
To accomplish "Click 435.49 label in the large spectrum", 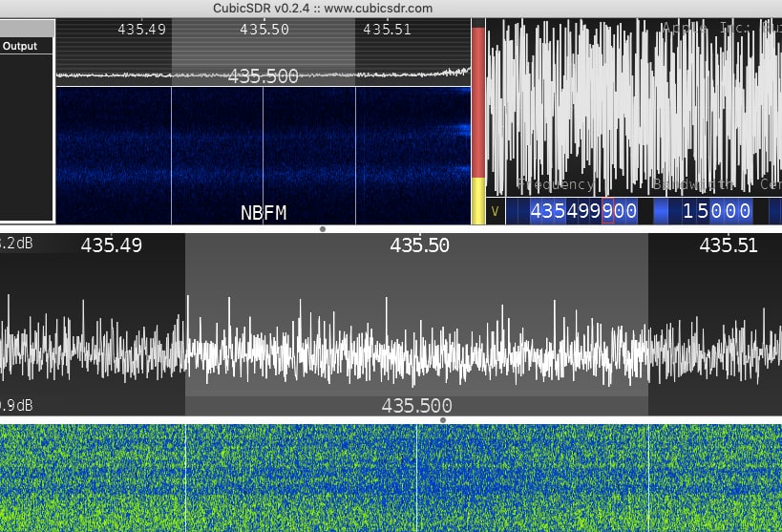I will pyautogui.click(x=111, y=245).
